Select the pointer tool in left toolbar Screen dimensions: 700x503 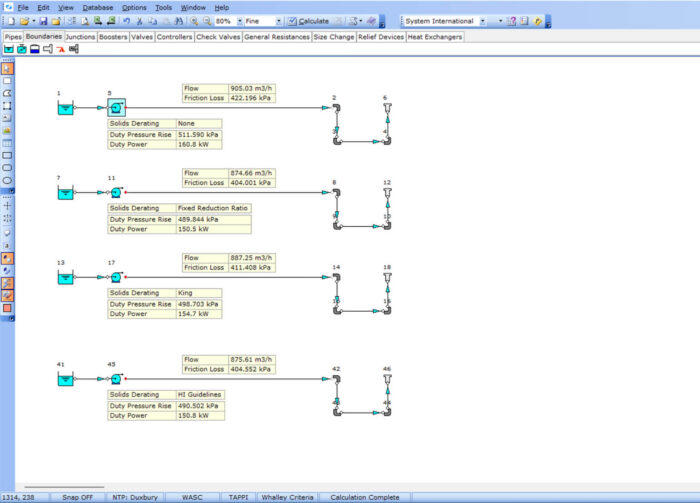coord(7,69)
